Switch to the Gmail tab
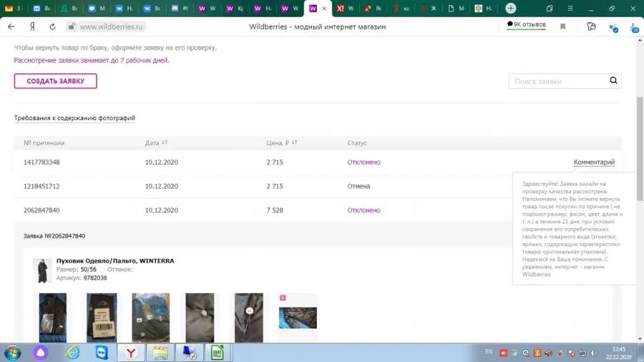Viewport: 644px width, 362px height. pos(12,9)
